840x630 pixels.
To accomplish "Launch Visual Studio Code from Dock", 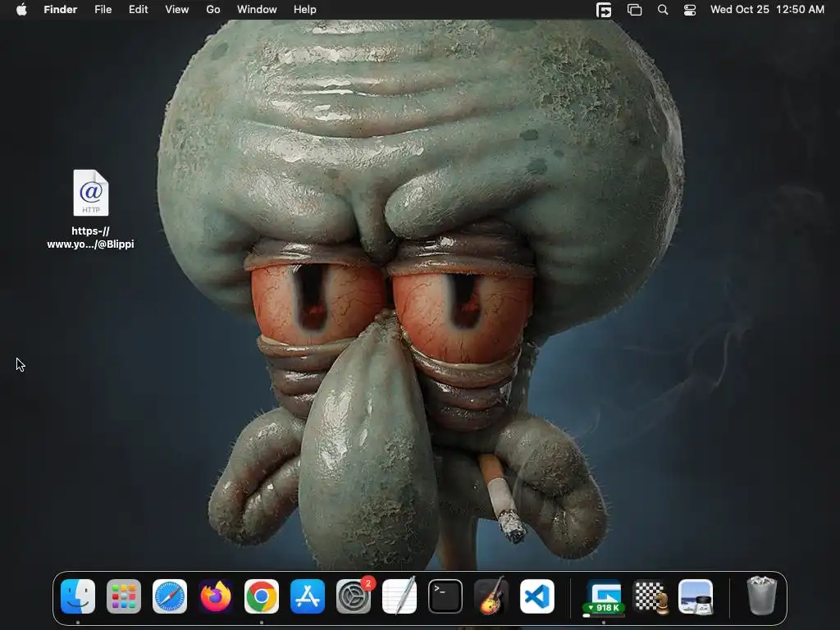I will point(537,596).
